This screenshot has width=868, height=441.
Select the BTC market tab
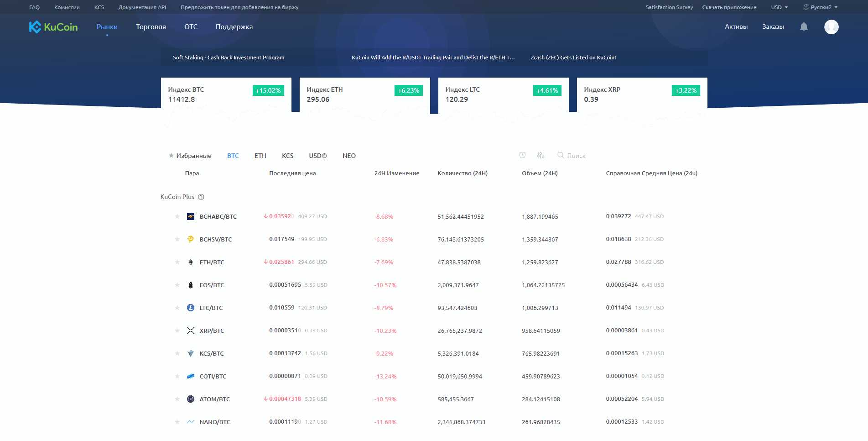click(233, 156)
